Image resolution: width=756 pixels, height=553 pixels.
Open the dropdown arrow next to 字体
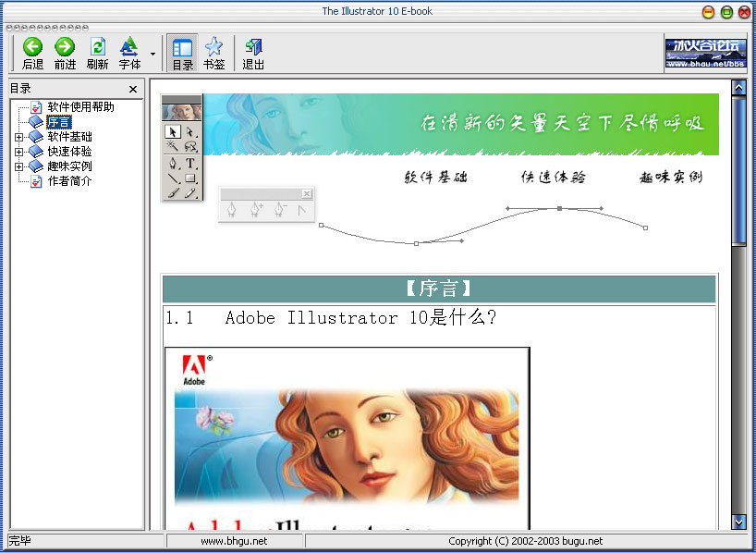tap(152, 54)
